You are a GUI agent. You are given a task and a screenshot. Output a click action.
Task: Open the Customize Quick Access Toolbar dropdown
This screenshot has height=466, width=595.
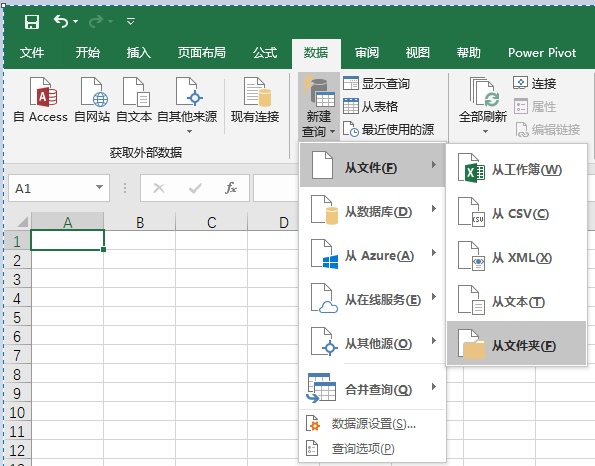coord(131,22)
